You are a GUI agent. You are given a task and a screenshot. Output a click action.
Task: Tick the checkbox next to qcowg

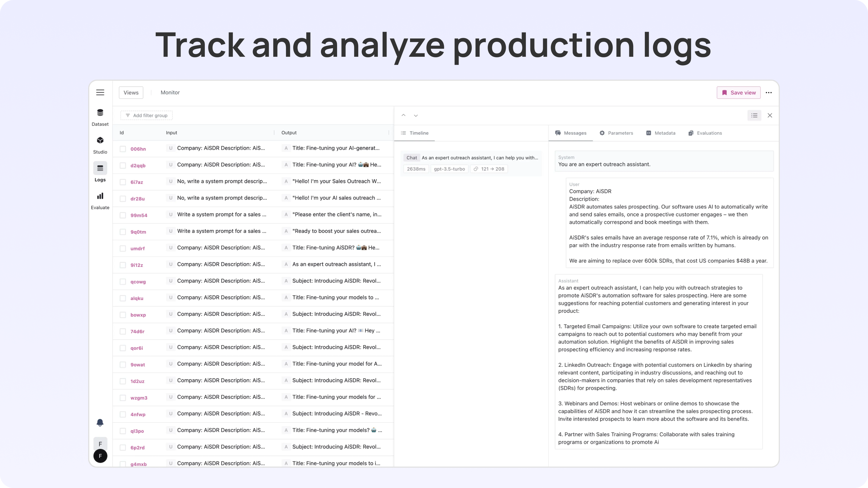click(x=123, y=282)
